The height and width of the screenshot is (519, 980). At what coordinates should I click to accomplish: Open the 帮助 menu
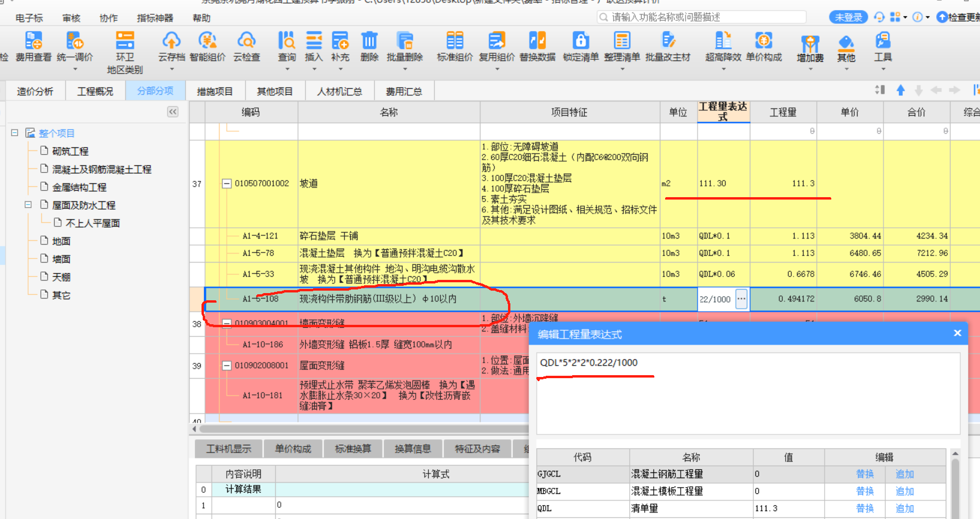click(202, 18)
